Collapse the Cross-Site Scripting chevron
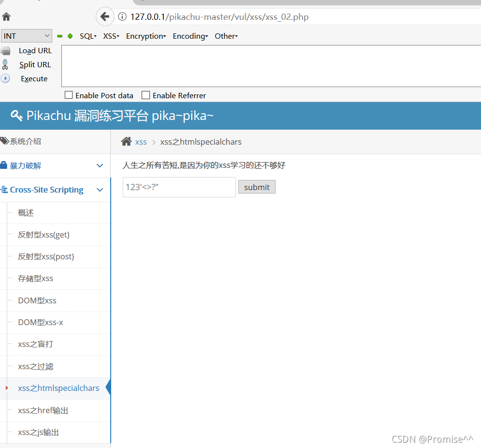 tap(100, 190)
